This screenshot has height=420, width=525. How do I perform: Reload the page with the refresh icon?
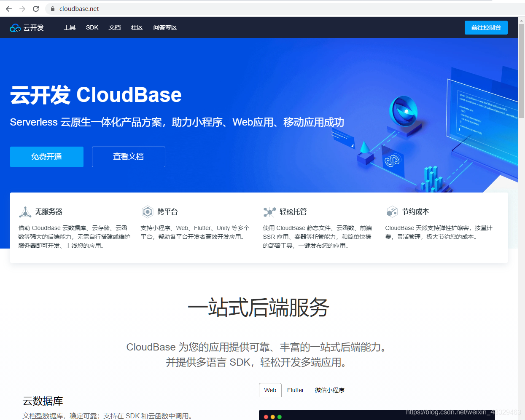pos(36,9)
